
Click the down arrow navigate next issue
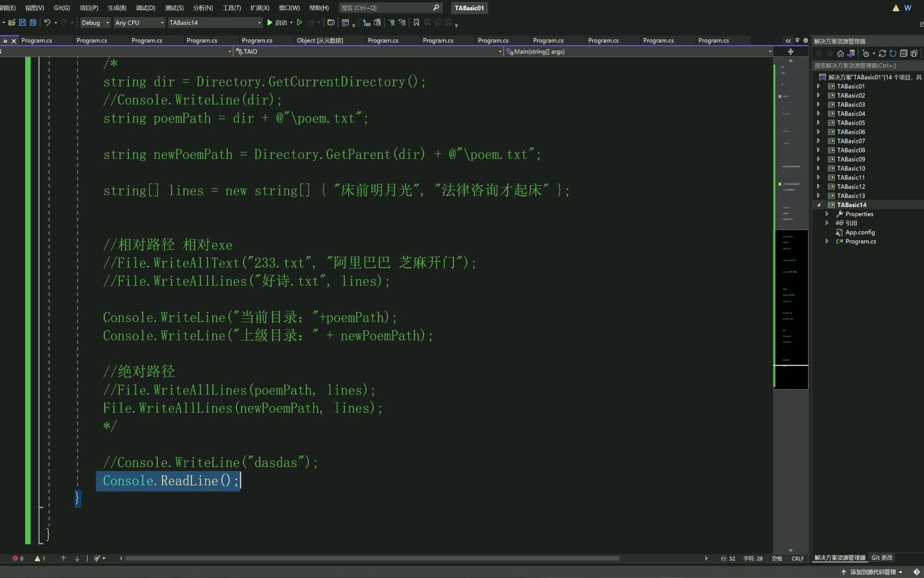click(x=77, y=558)
